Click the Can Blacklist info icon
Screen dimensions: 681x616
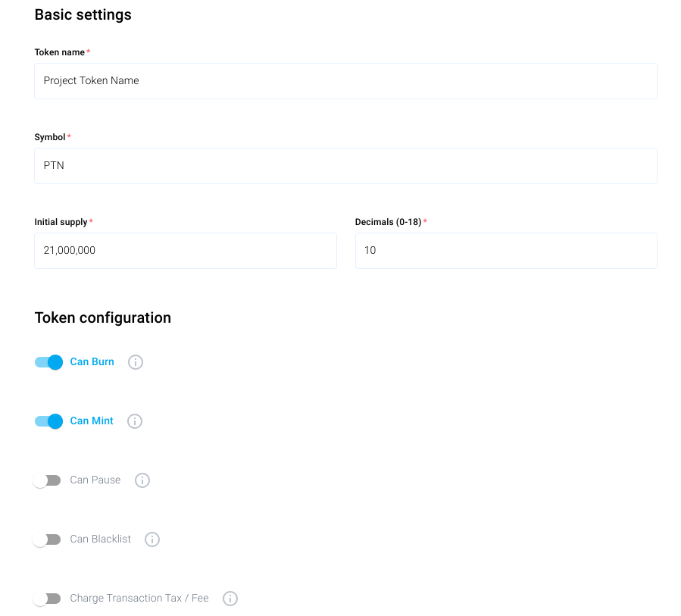[x=152, y=539]
